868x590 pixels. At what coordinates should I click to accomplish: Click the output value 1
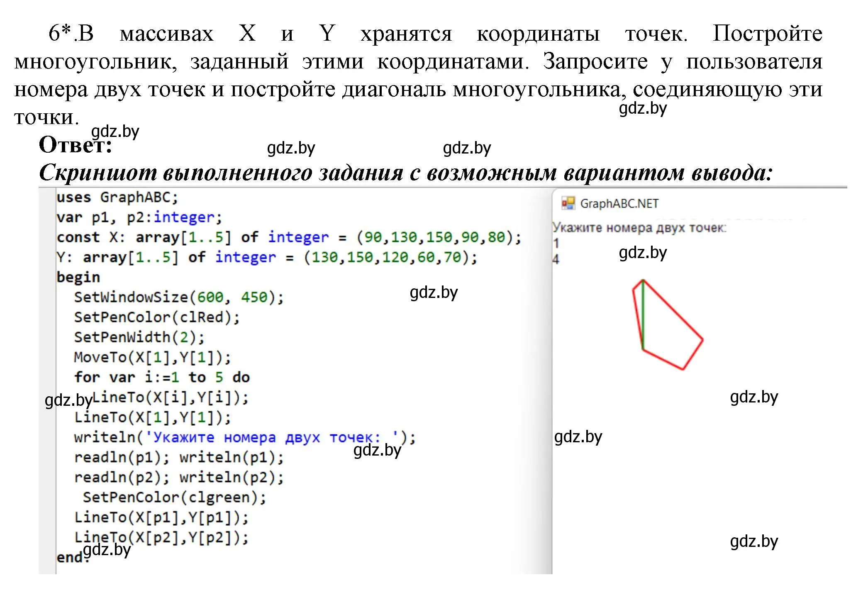556,244
